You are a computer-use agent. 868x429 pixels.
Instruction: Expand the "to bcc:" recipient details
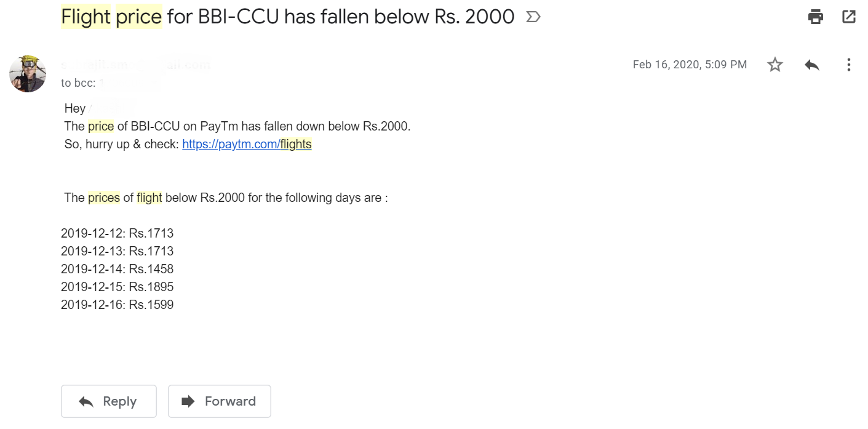coord(109,83)
